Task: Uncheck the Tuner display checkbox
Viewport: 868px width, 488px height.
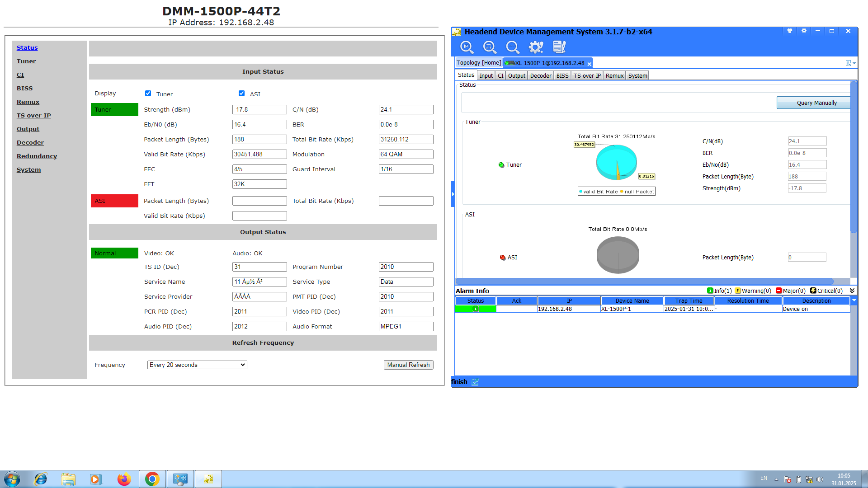Action: tap(148, 94)
